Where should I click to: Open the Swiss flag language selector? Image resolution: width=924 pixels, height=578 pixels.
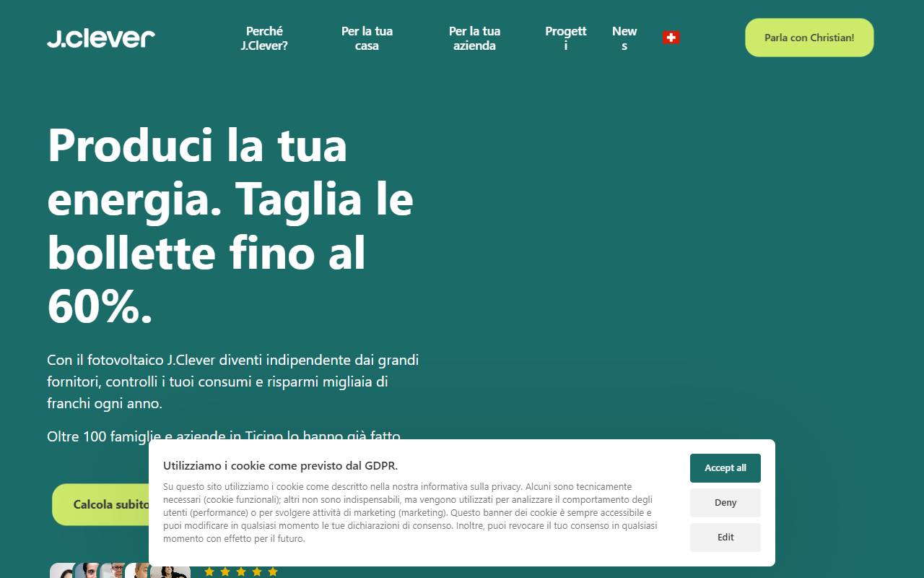coord(671,38)
